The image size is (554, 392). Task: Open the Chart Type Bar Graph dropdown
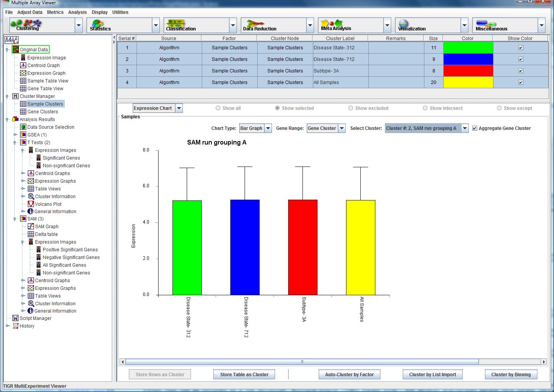tap(268, 128)
